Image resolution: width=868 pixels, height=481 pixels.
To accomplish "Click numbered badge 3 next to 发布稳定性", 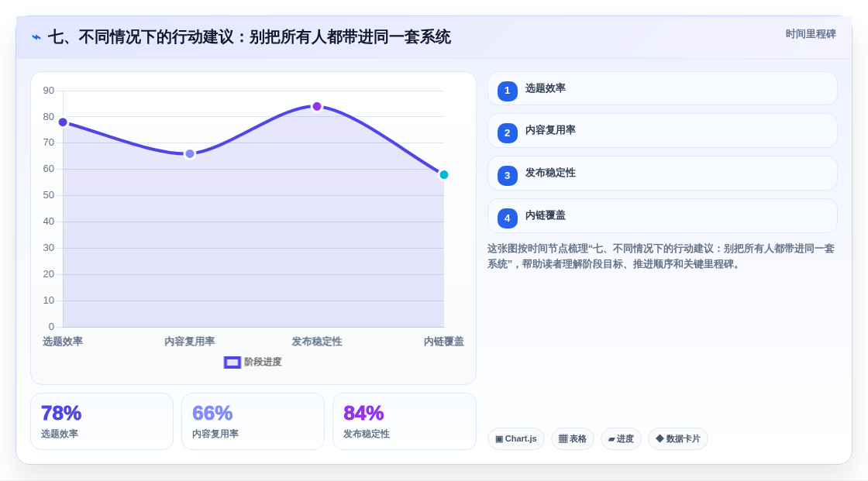I will 507,176.
